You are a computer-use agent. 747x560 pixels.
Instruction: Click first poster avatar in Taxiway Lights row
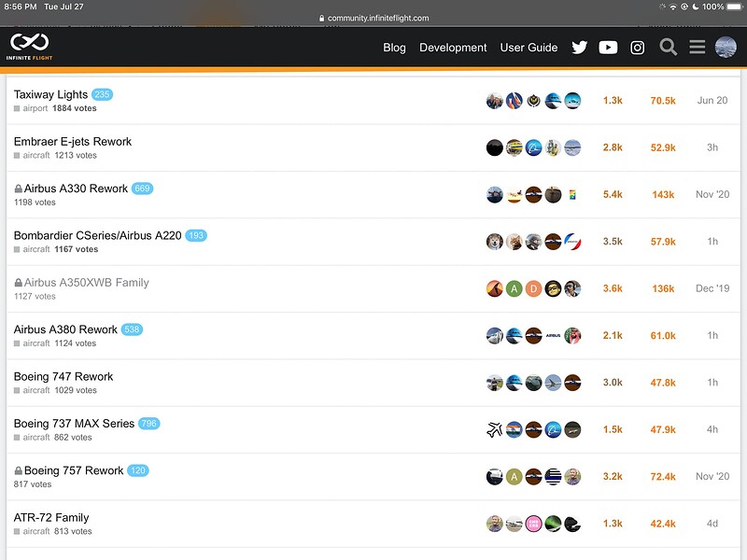click(495, 101)
